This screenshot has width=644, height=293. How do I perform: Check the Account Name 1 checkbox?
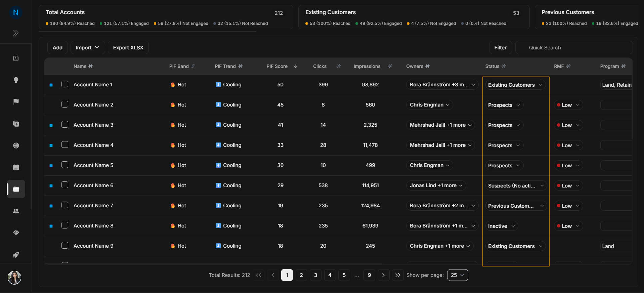click(65, 84)
